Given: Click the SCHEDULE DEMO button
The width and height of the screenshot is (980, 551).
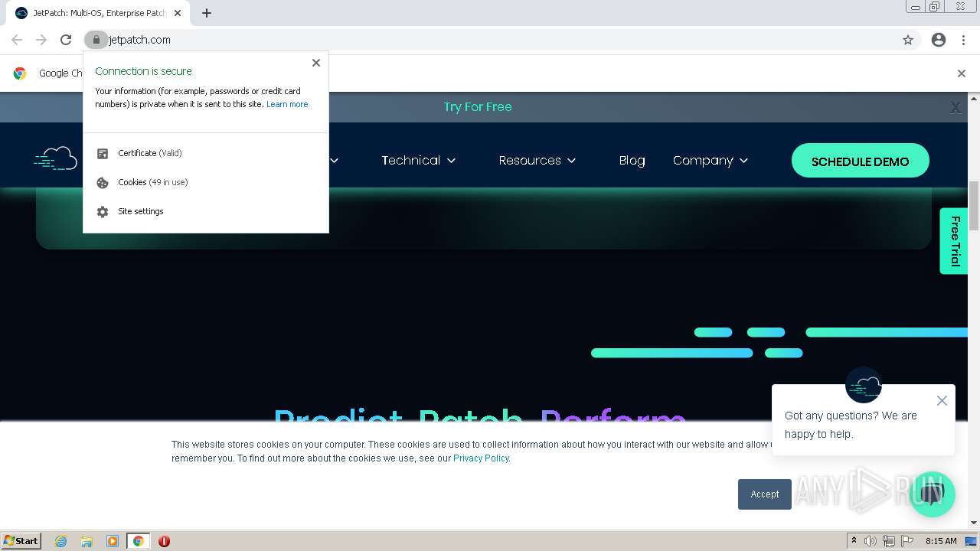Looking at the screenshot, I should [x=861, y=161].
